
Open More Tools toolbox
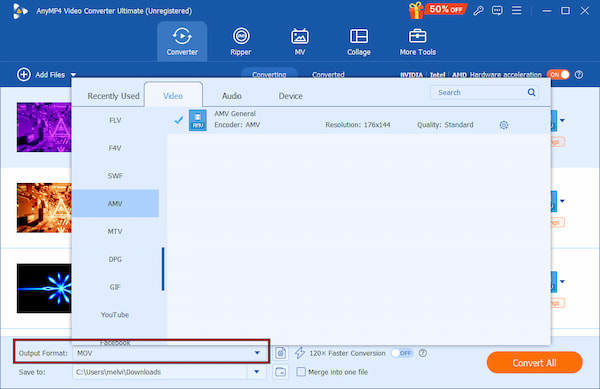(x=417, y=41)
